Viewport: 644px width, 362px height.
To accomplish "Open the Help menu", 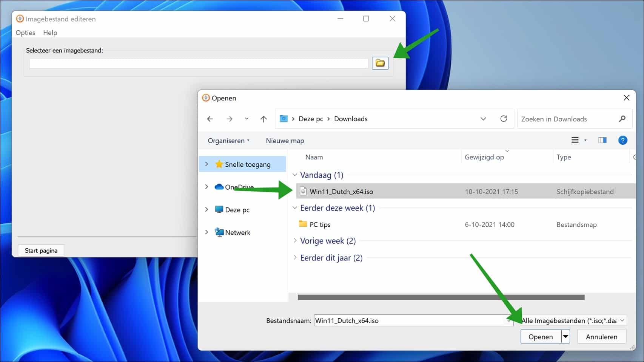I will pos(50,32).
